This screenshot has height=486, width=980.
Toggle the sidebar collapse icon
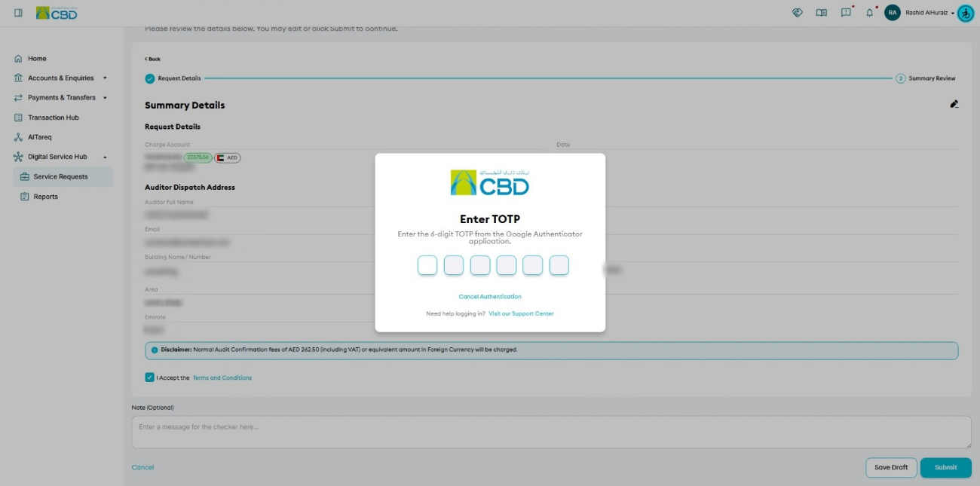coord(18,13)
